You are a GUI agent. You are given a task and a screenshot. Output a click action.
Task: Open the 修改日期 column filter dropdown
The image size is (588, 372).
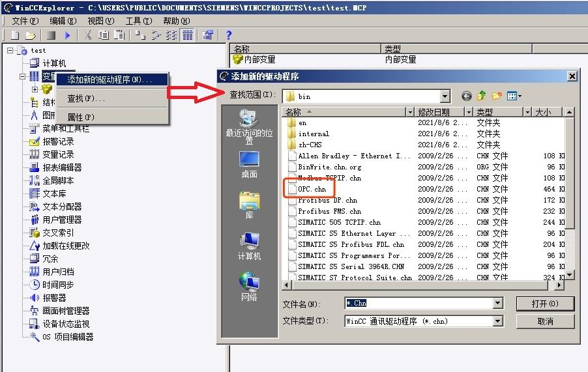[x=469, y=112]
